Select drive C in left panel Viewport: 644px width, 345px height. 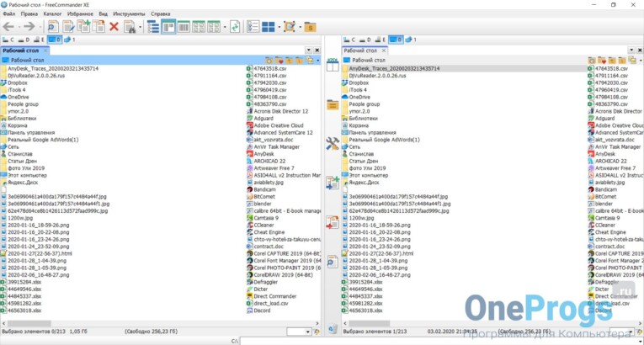[x=8, y=40]
